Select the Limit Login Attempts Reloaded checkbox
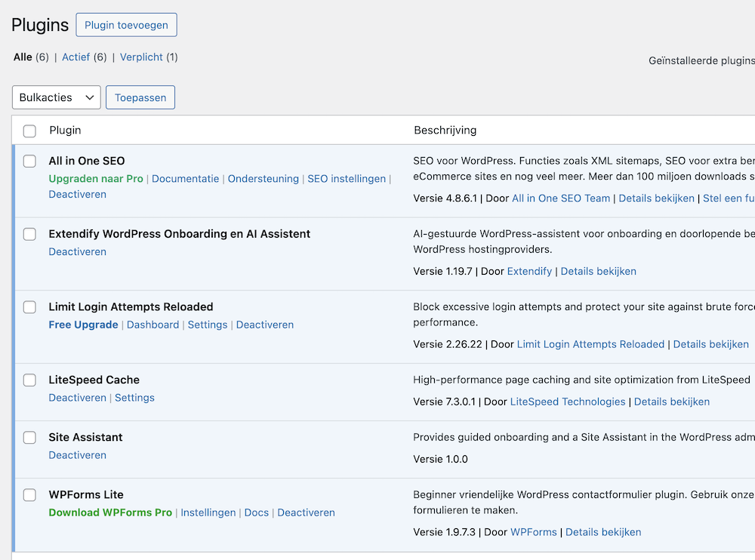This screenshot has width=755, height=560. point(29,307)
